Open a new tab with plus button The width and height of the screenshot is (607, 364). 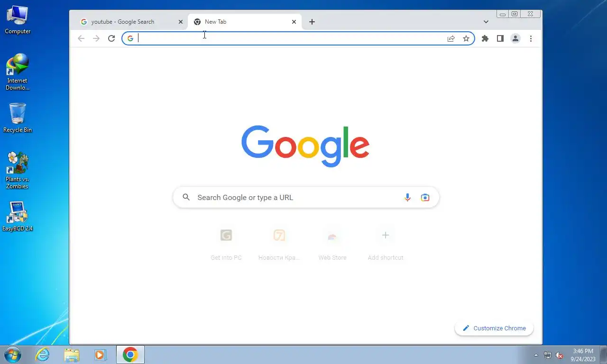tap(312, 22)
